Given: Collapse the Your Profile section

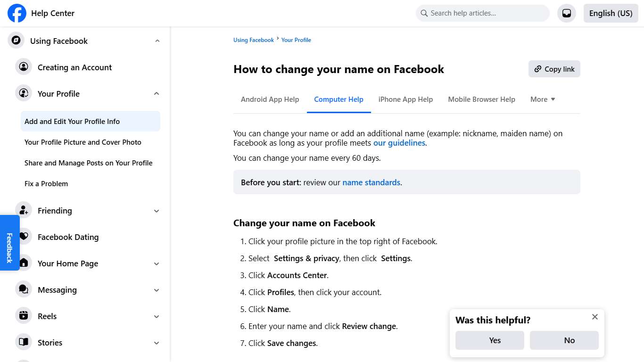Looking at the screenshot, I should [156, 93].
